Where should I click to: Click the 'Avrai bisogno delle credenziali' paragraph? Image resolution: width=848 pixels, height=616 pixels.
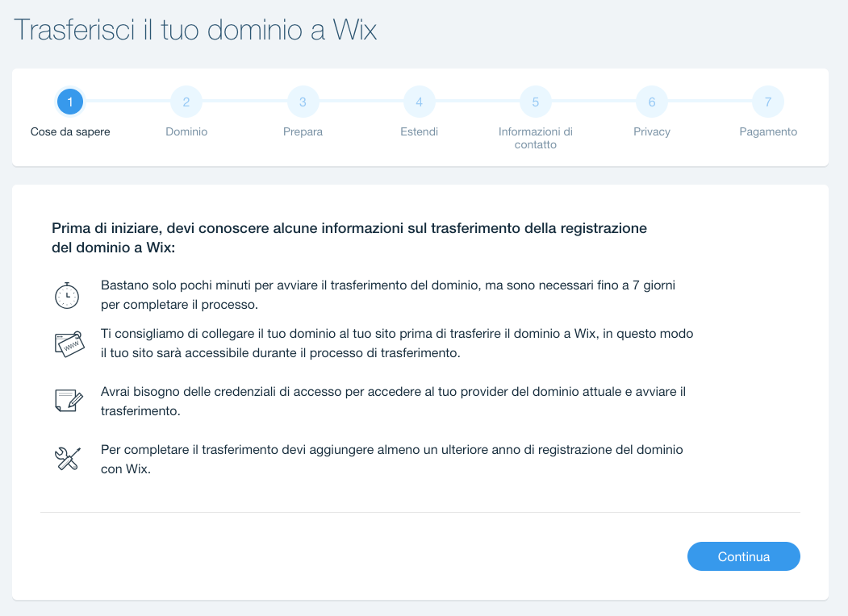(x=393, y=401)
